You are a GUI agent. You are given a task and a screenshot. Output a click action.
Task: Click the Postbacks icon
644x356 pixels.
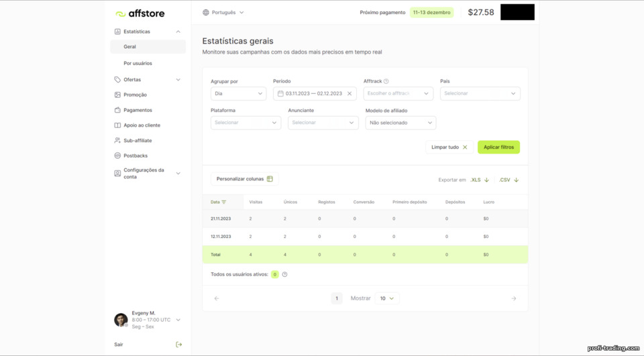[117, 156]
